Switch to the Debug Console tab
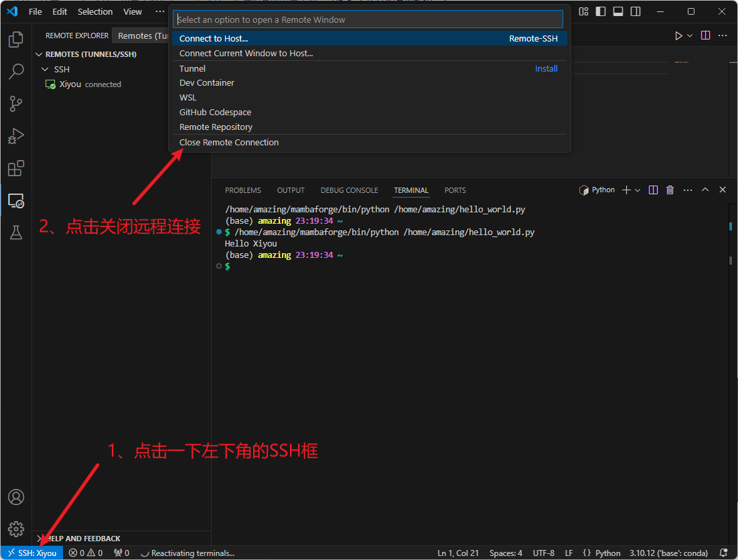The image size is (738, 560). pyautogui.click(x=349, y=190)
